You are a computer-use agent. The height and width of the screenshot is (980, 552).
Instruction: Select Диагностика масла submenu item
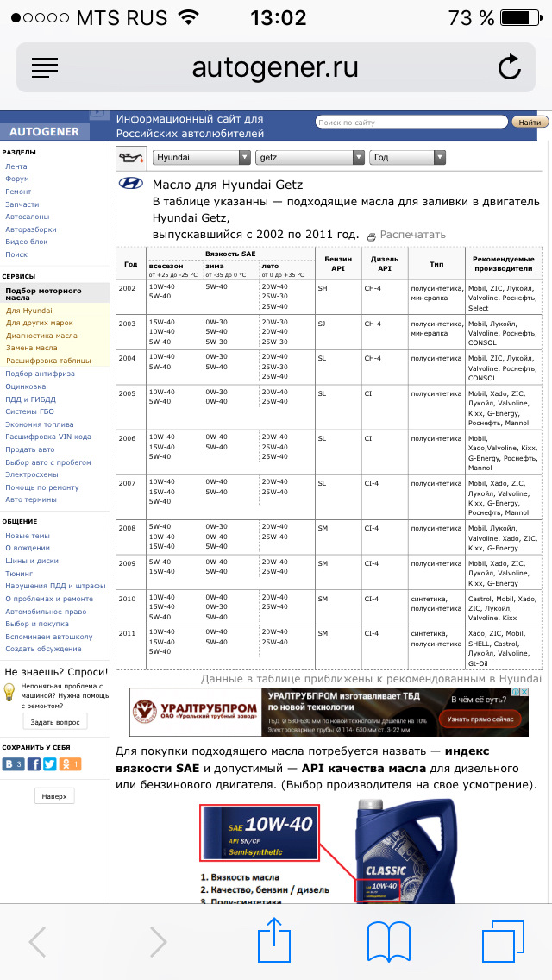[42, 335]
